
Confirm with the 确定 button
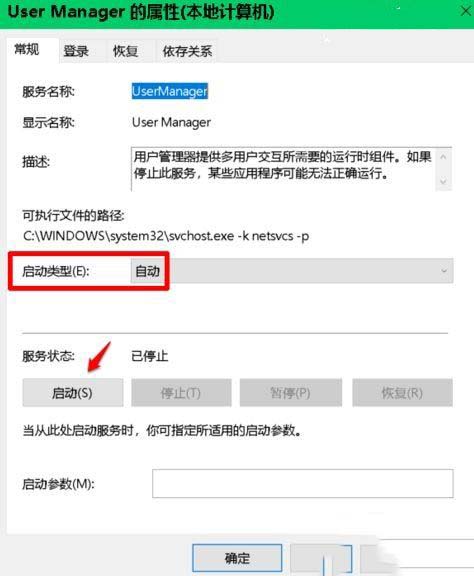coord(237,559)
